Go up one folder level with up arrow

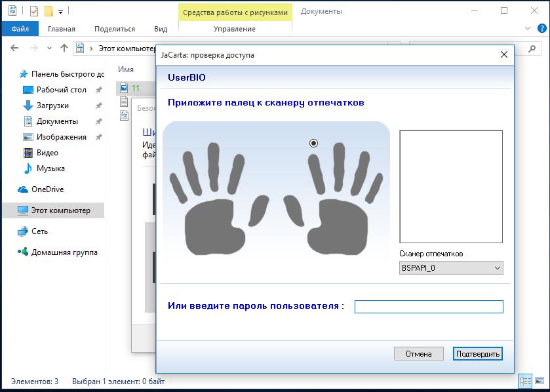coord(64,48)
